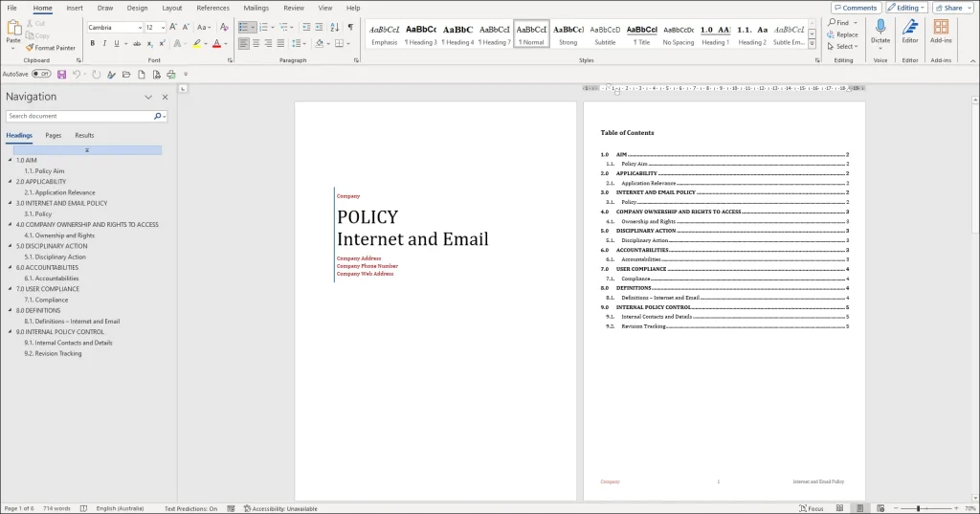Image resolution: width=980 pixels, height=514 pixels.
Task: Open the Navigation pane options chevron
Action: click(148, 97)
